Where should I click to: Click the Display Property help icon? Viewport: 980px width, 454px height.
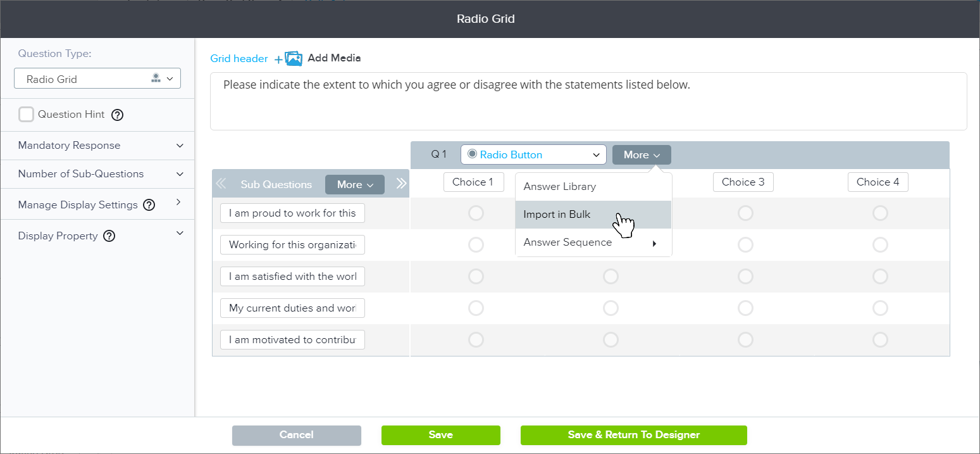109,236
